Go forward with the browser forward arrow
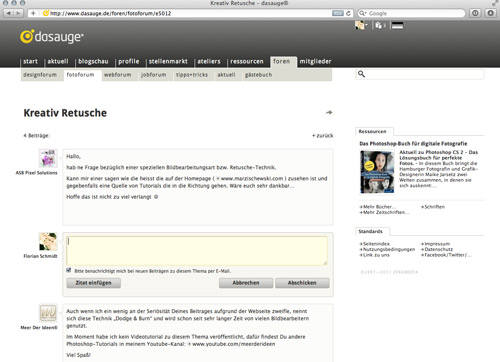 pyautogui.click(x=18, y=13)
